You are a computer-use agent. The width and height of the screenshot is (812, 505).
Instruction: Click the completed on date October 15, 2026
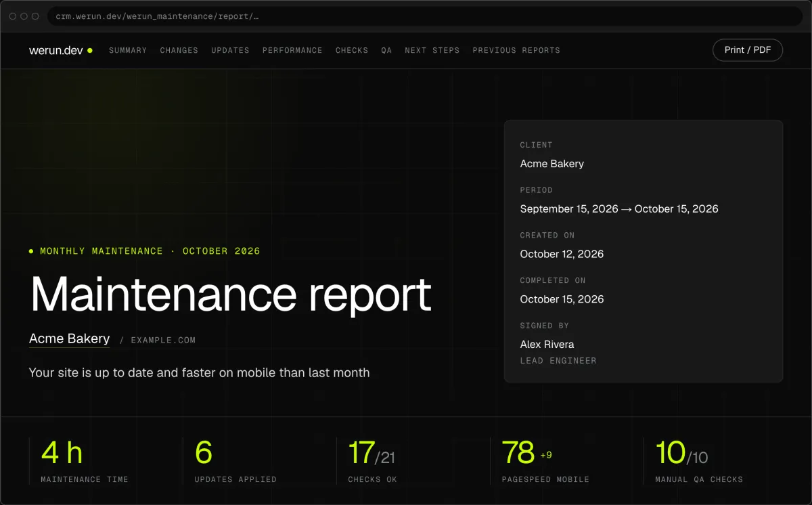coord(562,299)
